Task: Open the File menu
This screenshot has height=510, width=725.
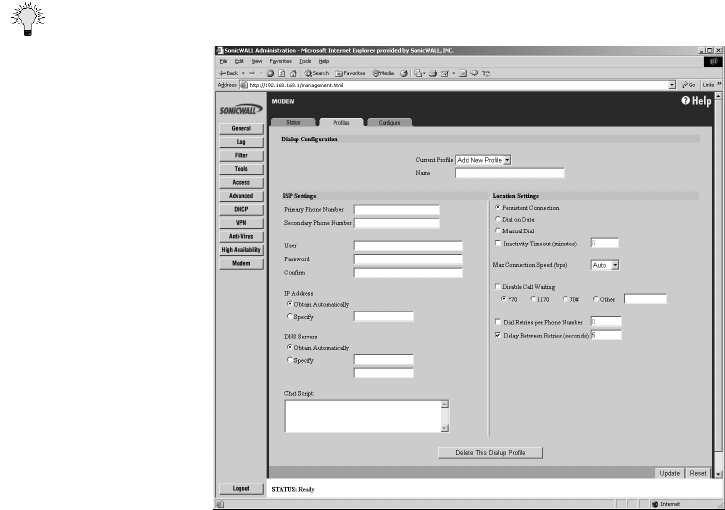Action: click(223, 61)
